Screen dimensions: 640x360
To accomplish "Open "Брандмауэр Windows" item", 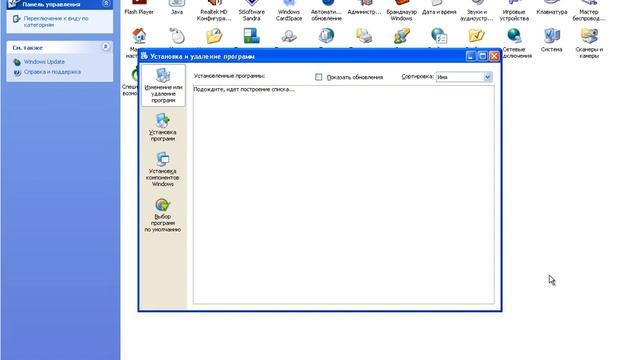I will (x=401, y=11).
